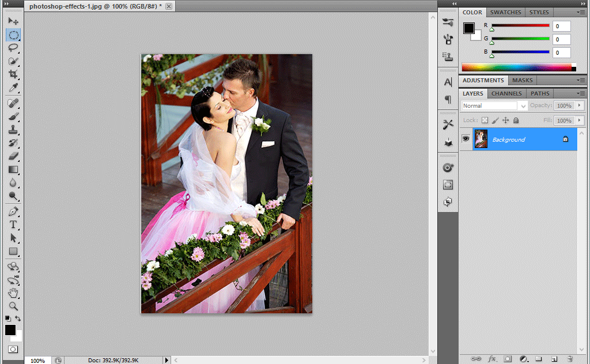Open the status bar info arrow
This screenshot has height=364, width=590.
pos(167,360)
